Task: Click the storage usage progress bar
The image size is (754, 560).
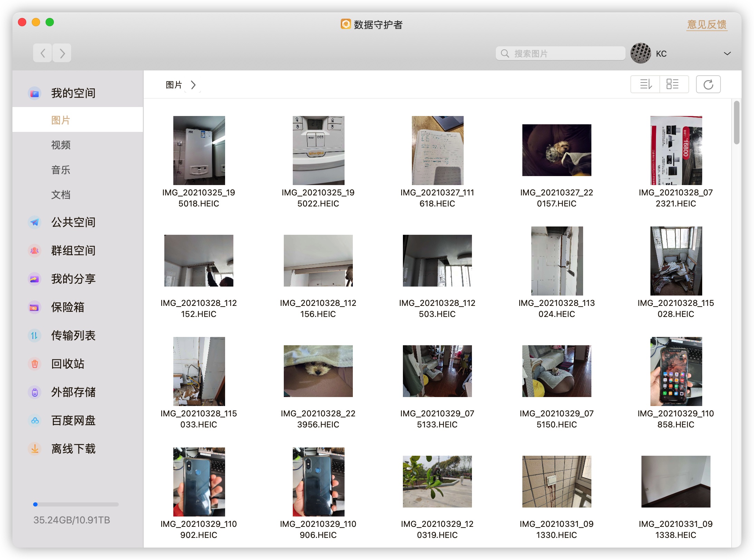Action: click(x=76, y=504)
